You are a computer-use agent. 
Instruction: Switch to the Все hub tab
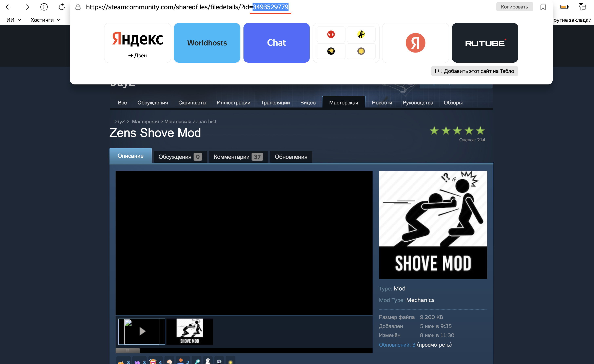(122, 102)
